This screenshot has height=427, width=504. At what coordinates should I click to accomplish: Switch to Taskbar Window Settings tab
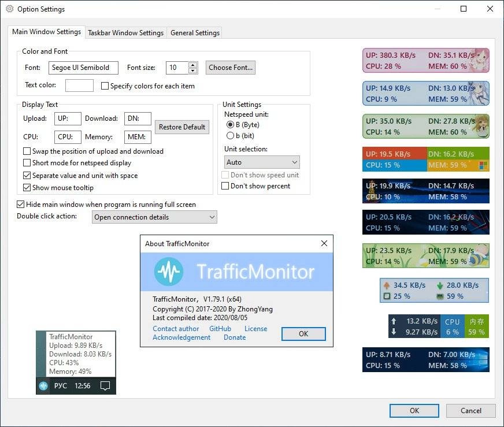[125, 33]
